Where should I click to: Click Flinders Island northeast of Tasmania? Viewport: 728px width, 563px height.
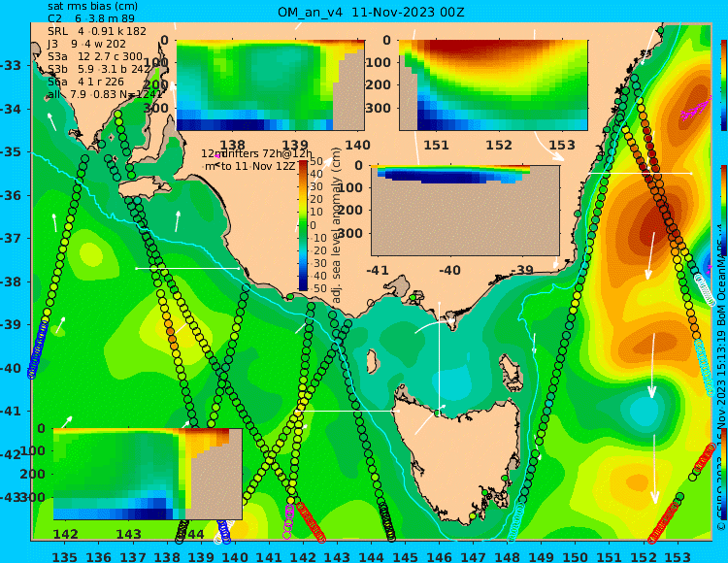point(511,372)
